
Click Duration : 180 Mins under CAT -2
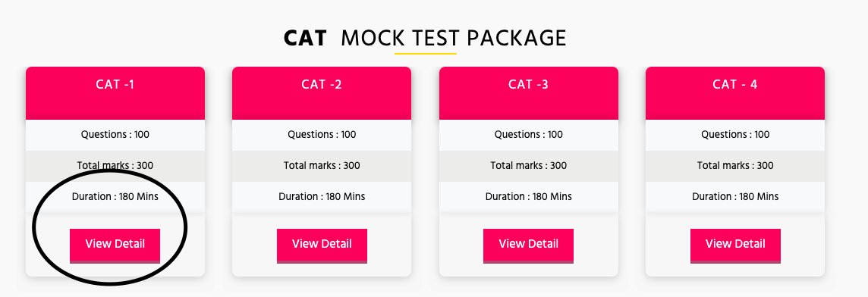[322, 197]
